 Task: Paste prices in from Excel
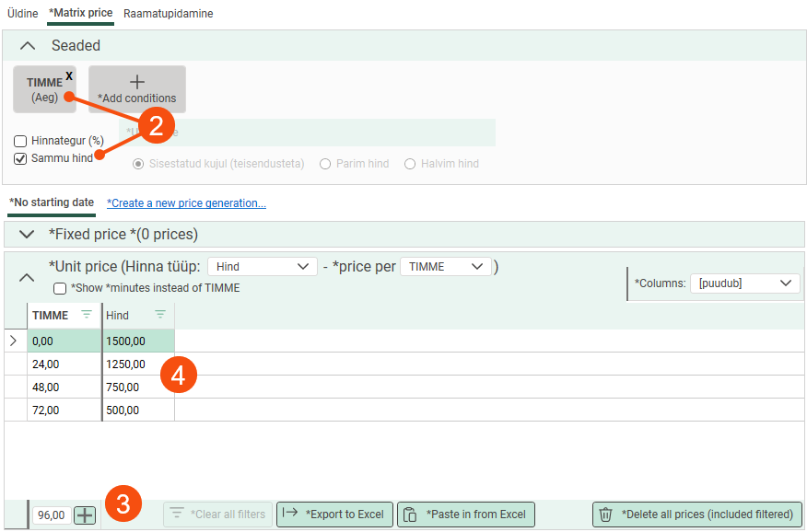point(465,515)
